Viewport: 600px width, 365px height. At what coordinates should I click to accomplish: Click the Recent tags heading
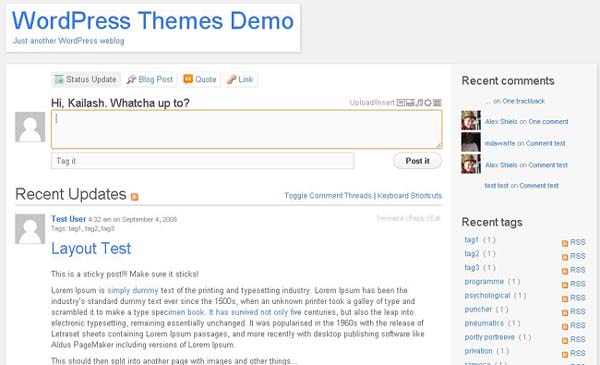tap(492, 222)
